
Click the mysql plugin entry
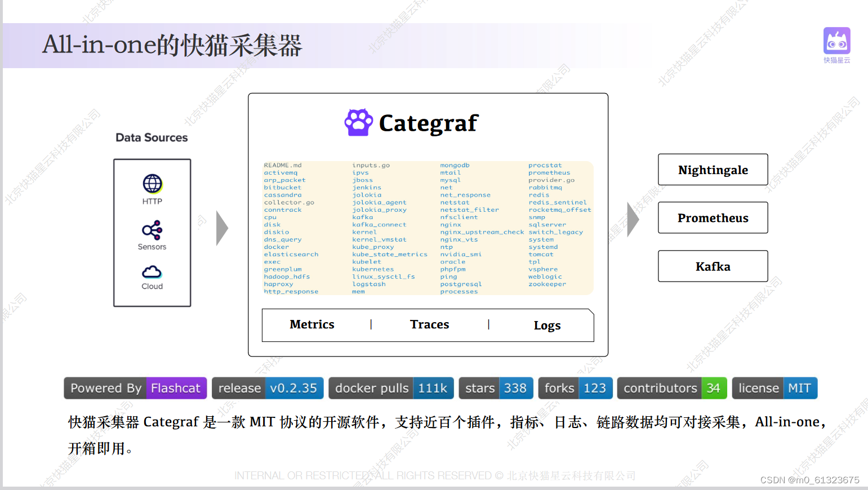coord(451,180)
